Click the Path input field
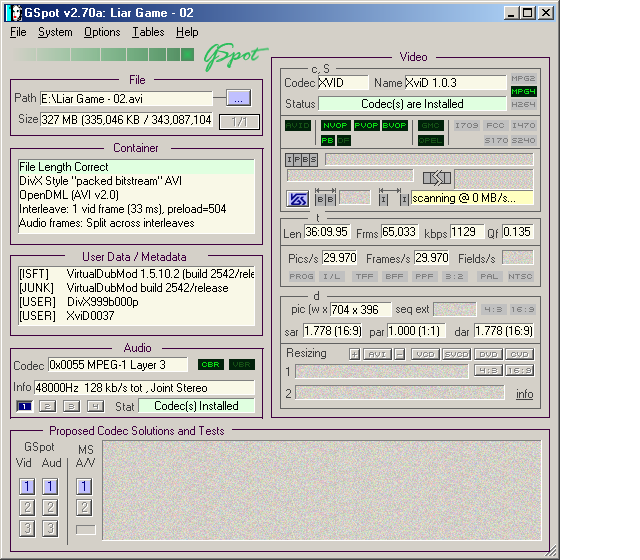Screen dimensions: 640x560 (x=126, y=99)
